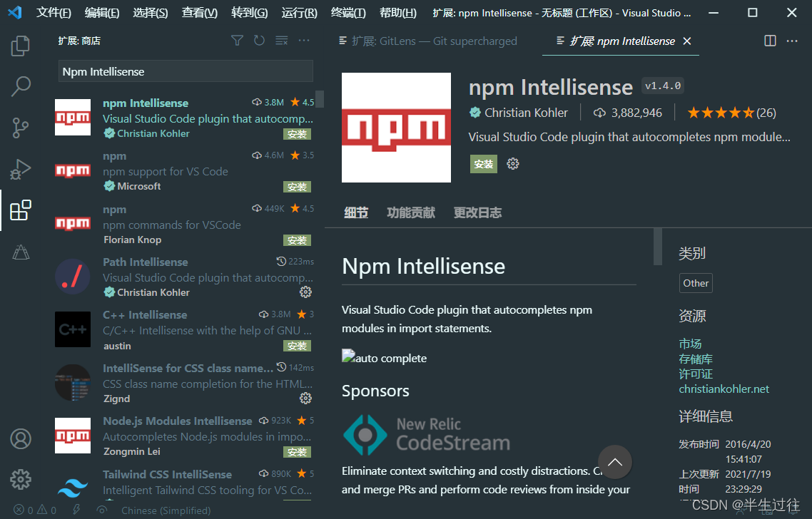
Task: Open the Manage gear in the activity bar
Action: tap(20, 479)
